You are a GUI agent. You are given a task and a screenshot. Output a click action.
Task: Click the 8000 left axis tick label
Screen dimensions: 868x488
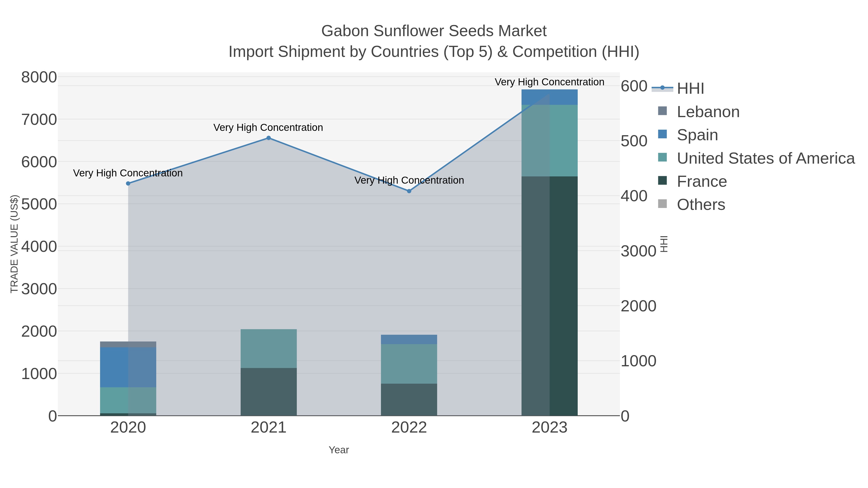[39, 77]
